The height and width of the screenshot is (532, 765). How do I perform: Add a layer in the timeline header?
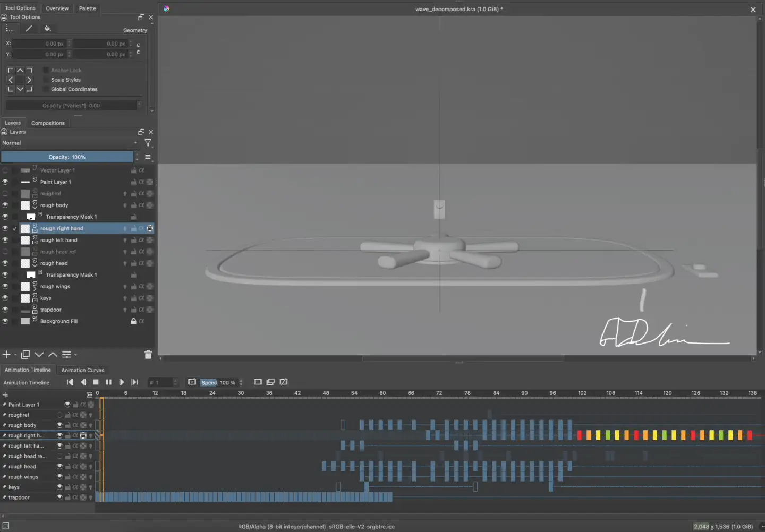click(x=5, y=395)
